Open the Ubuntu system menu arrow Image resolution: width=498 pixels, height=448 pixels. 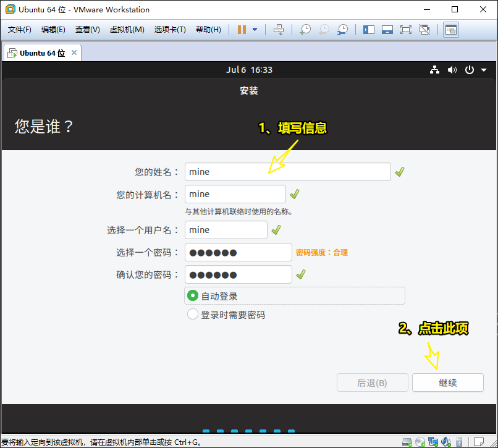coord(484,70)
